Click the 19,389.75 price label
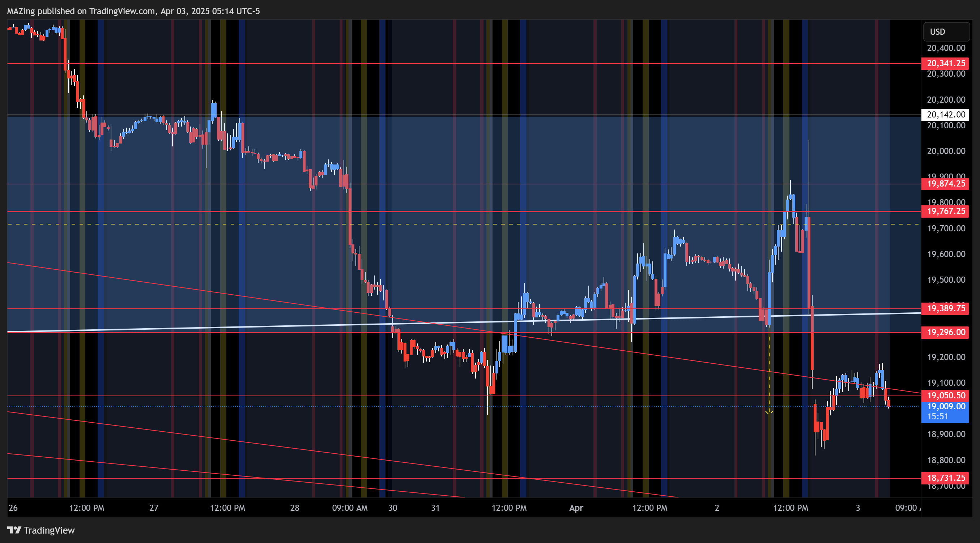 (x=945, y=308)
